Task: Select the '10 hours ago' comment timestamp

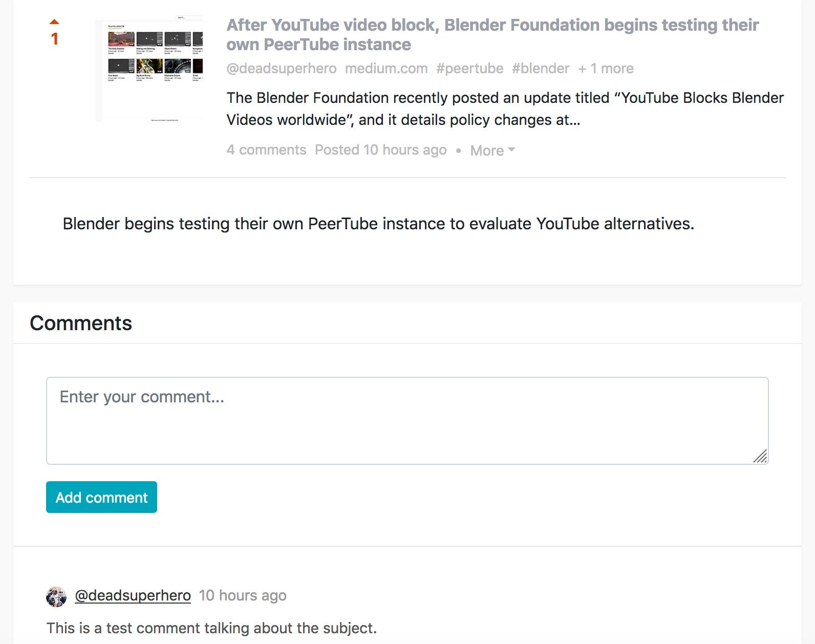Action: point(243,595)
